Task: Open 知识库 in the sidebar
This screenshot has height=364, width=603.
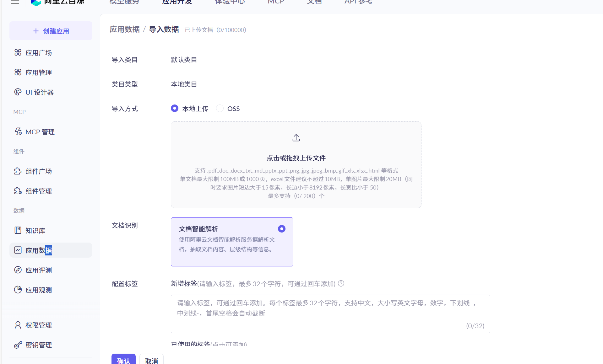Action: coord(35,231)
